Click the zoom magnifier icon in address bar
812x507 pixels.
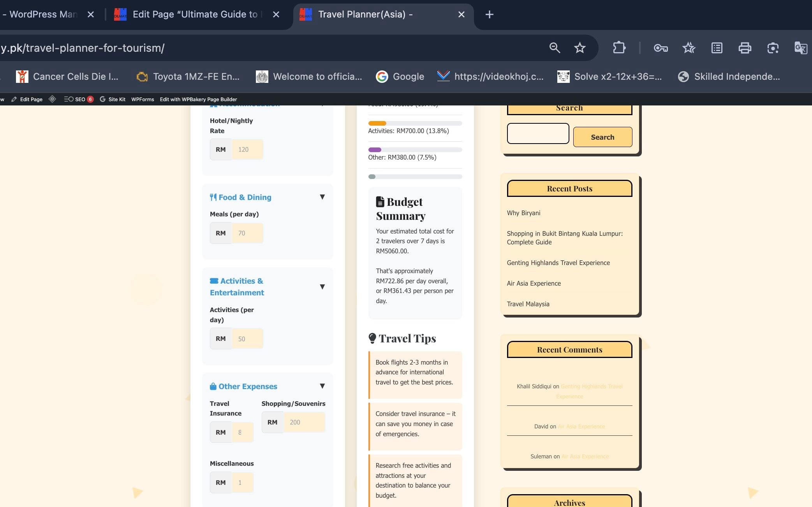pyautogui.click(x=555, y=48)
